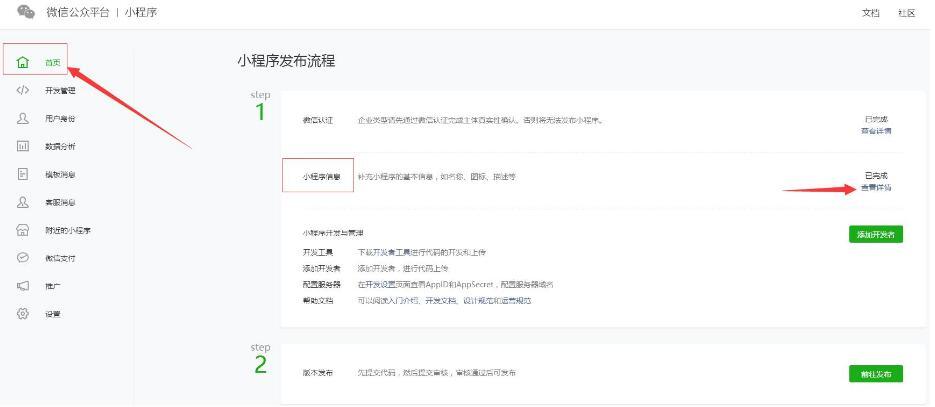Click the bar chart icon for 数据分析
935x407 pixels.
pos(23,146)
